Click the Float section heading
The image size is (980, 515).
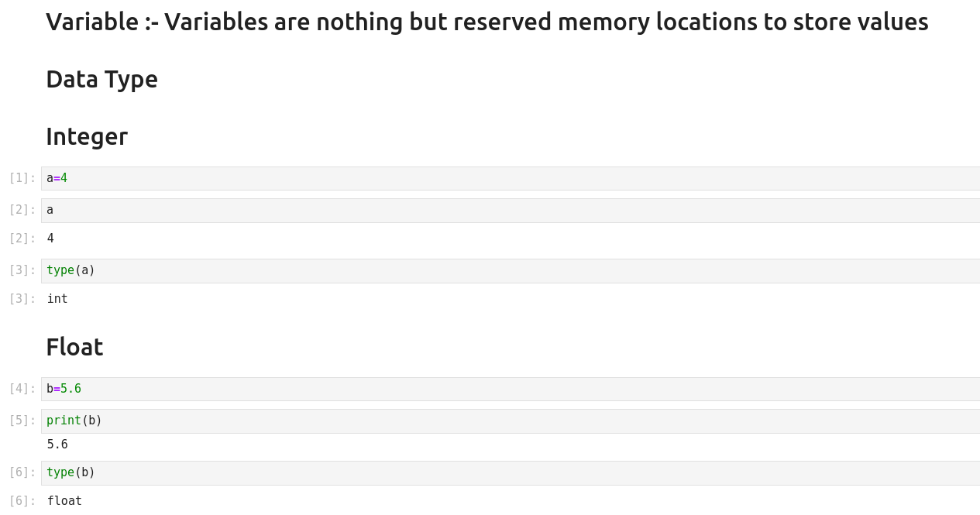tap(74, 347)
